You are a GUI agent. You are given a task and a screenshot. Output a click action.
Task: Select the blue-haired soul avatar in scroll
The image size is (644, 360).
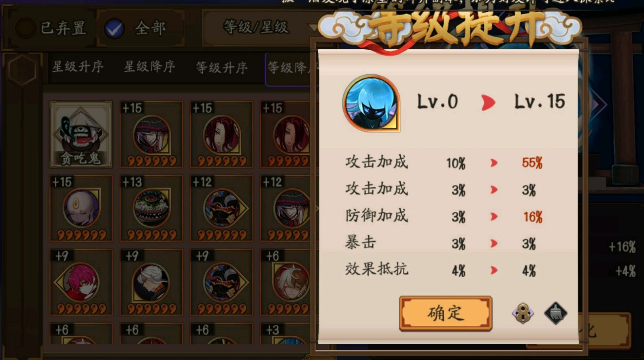click(371, 103)
